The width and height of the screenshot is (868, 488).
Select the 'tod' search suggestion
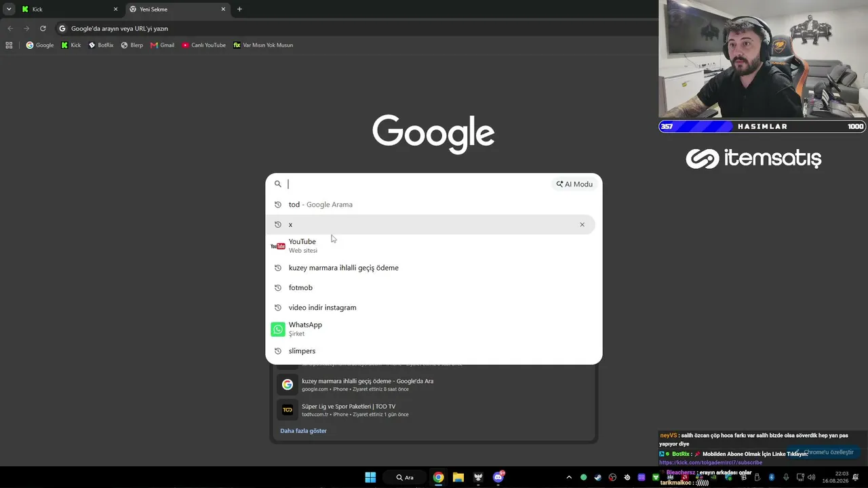pyautogui.click(x=431, y=205)
